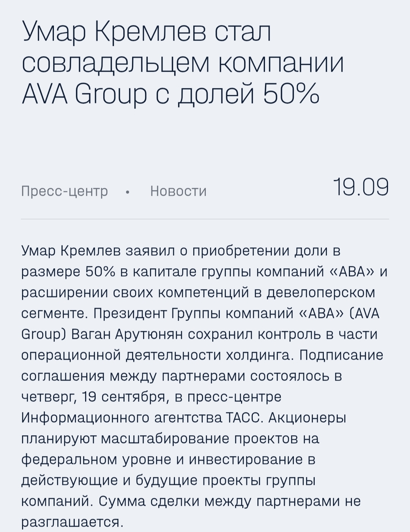This screenshot has height=532, width=410.
Task: Select "Информационного агентства" in the paragraph
Action: pyautogui.click(x=121, y=418)
